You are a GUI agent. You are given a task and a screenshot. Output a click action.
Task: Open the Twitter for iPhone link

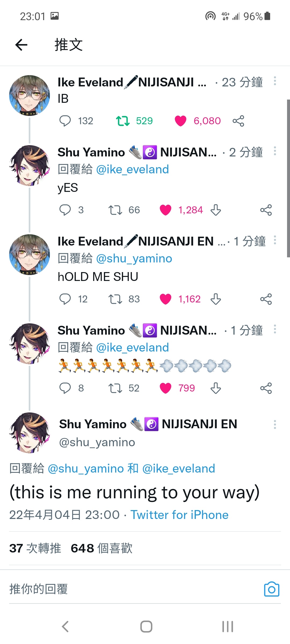[179, 515]
